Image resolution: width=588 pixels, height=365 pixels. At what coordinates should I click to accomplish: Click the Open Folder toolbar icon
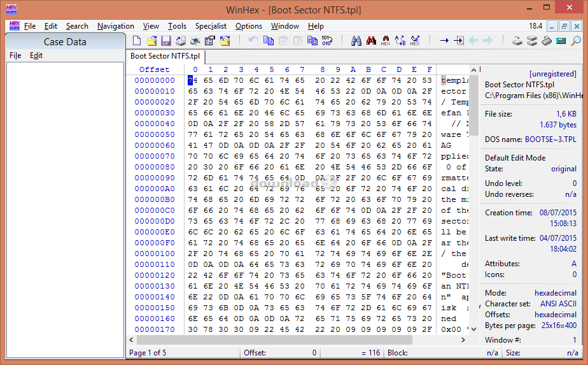pyautogui.click(x=225, y=41)
